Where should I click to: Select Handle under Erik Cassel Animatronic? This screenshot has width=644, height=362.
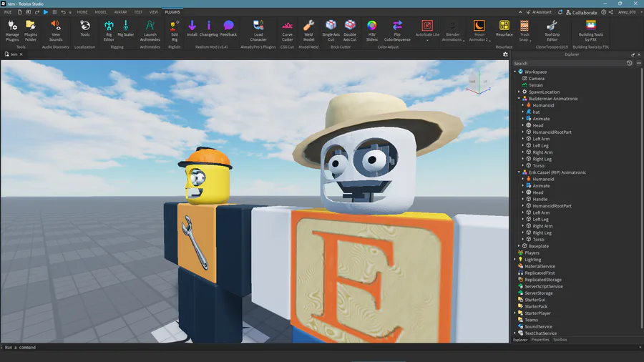[540, 199]
